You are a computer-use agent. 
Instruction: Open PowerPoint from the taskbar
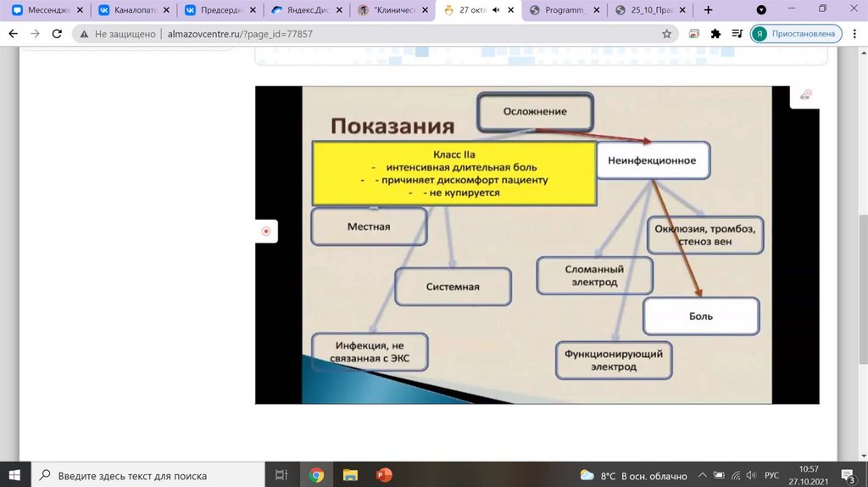click(x=384, y=475)
